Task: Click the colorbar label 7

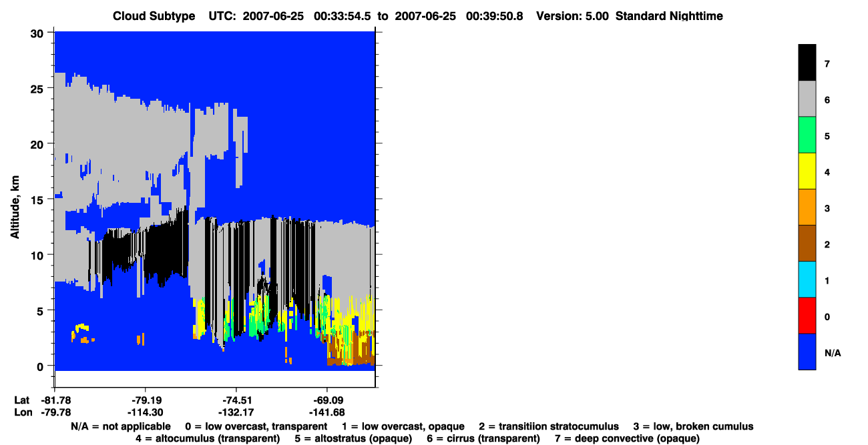Action: 827,64
